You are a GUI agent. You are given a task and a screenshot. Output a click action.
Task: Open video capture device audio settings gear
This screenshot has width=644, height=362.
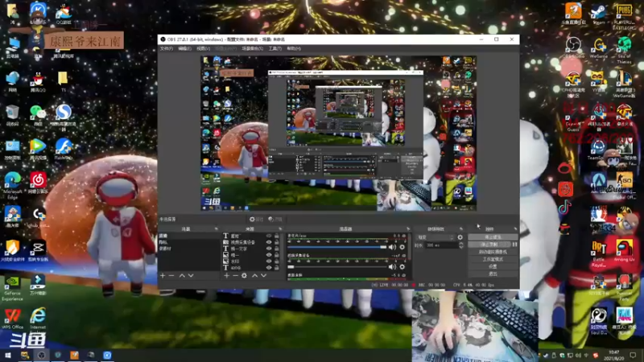(x=402, y=267)
